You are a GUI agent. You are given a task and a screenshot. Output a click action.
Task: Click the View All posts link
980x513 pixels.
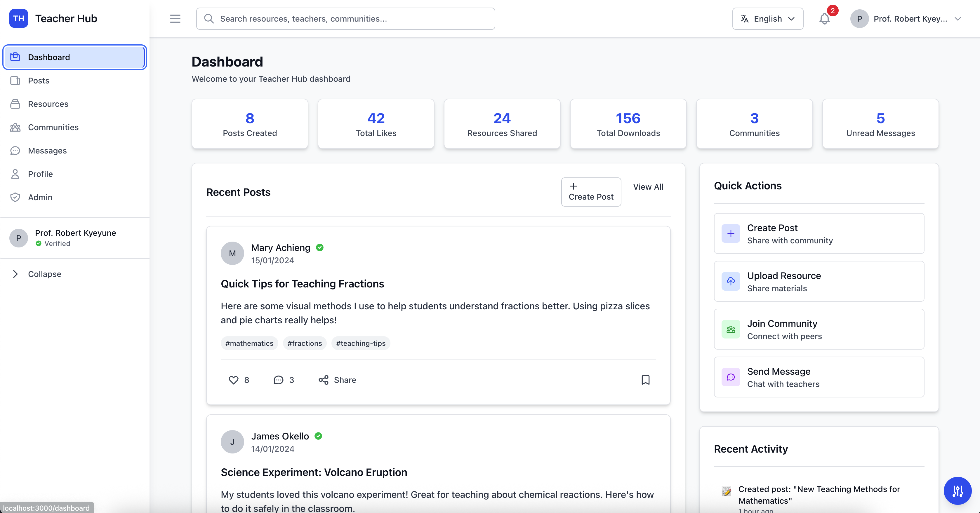coord(648,187)
